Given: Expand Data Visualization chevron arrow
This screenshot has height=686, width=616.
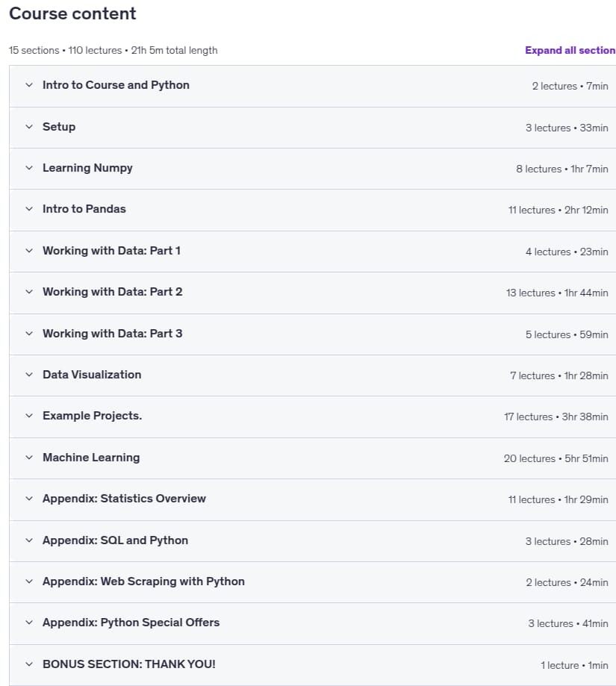Looking at the screenshot, I should coord(29,375).
